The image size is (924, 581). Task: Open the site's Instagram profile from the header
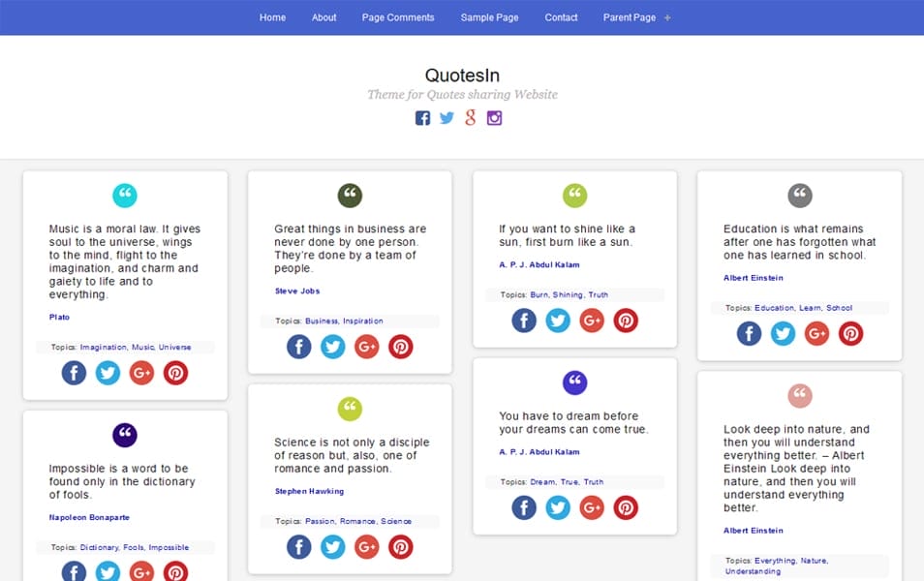coord(495,117)
